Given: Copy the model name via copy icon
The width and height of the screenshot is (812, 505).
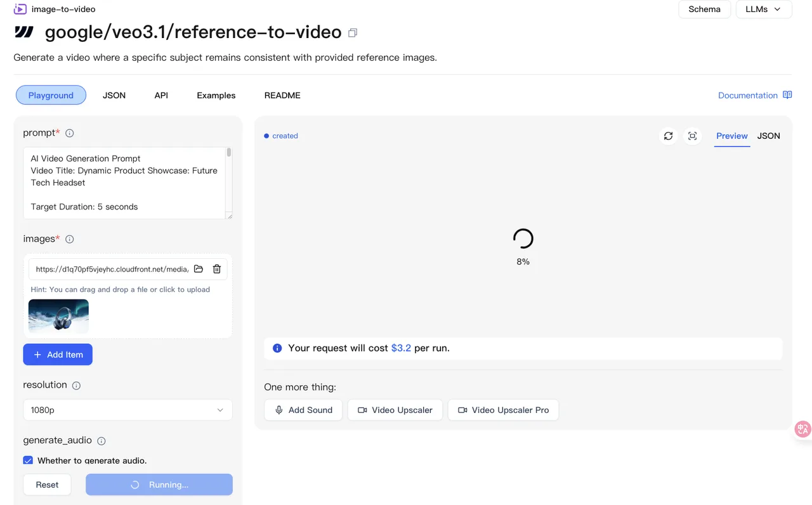Looking at the screenshot, I should click(353, 32).
